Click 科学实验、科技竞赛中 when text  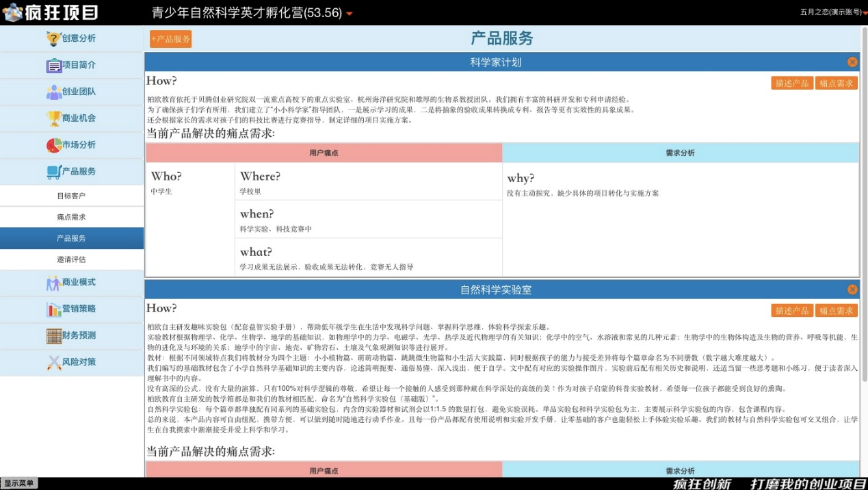click(276, 229)
